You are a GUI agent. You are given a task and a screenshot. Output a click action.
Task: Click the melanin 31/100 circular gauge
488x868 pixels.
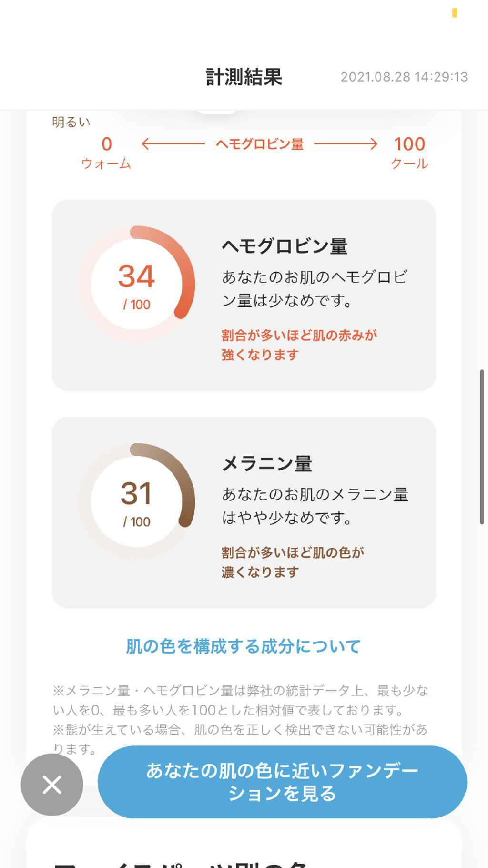pyautogui.click(x=137, y=501)
